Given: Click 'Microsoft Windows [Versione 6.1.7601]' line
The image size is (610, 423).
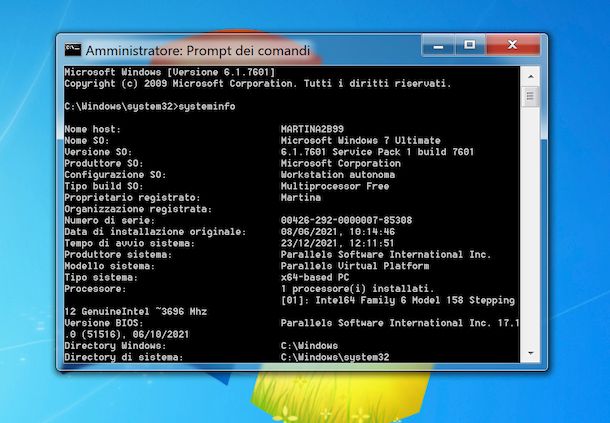Looking at the screenshot, I should [x=170, y=72].
